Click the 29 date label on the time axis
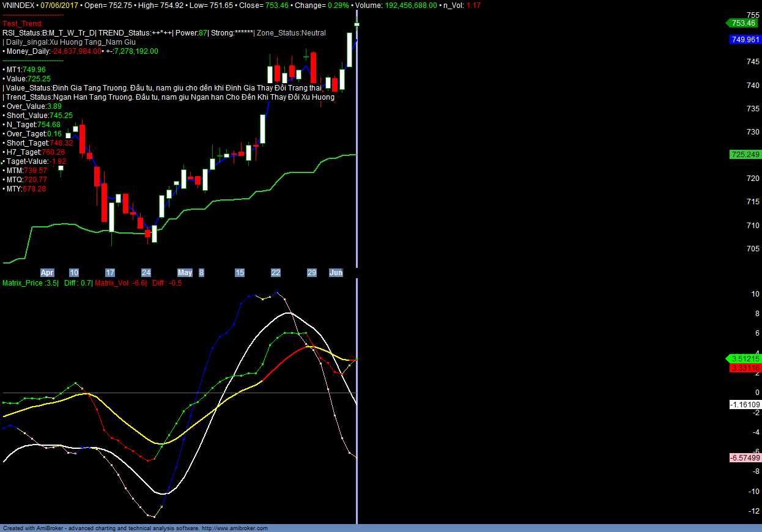The height and width of the screenshot is (532, 762). [311, 273]
